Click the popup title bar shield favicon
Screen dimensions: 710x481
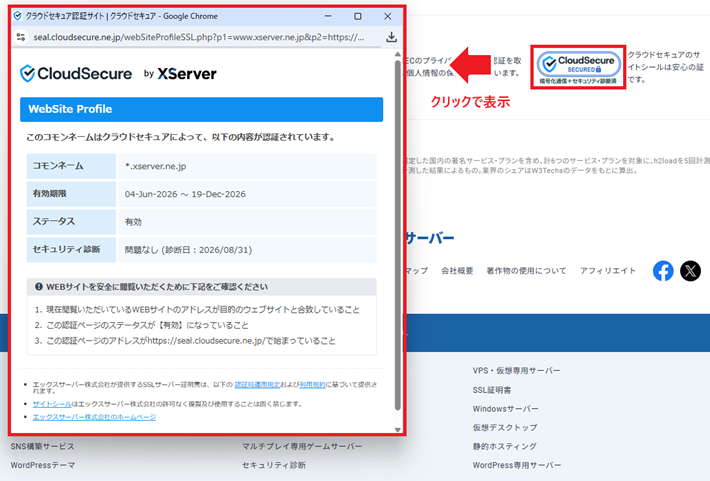click(18, 16)
